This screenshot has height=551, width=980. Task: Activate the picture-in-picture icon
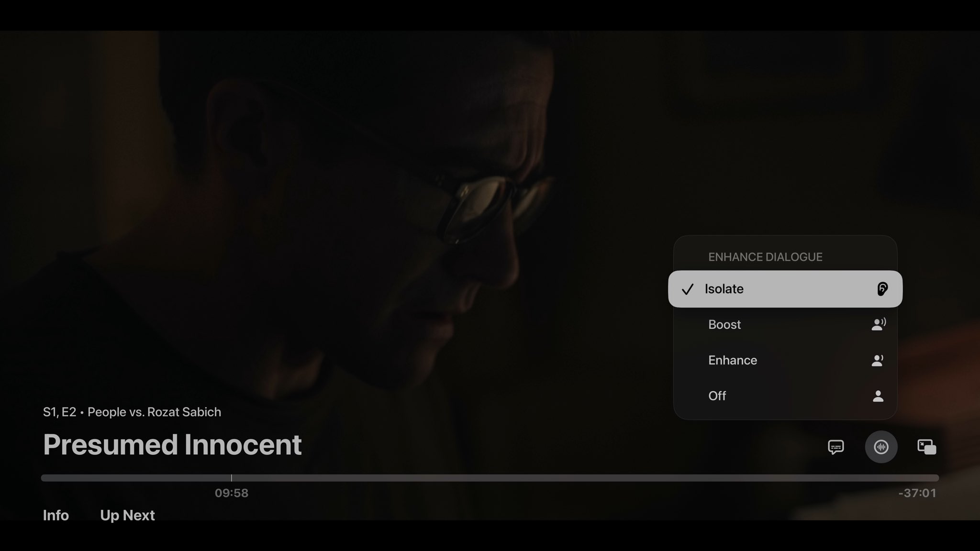coord(927,447)
